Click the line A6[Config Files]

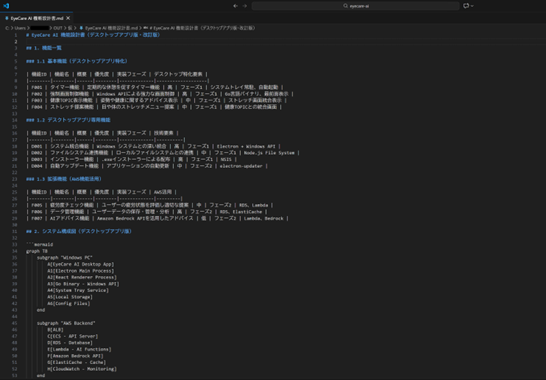[x=69, y=303]
